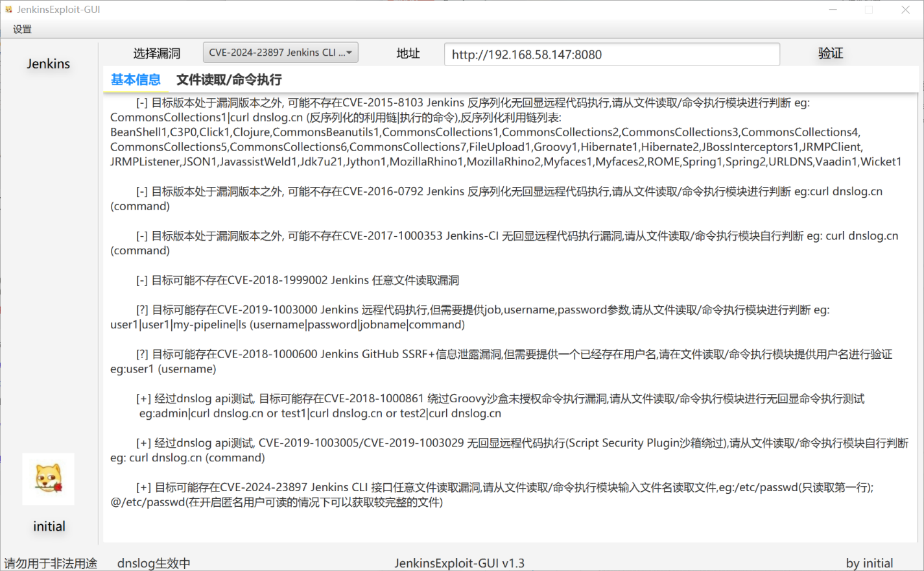Click the 选择漏洞 label
Viewport: 924px width, 571px height.
click(157, 53)
